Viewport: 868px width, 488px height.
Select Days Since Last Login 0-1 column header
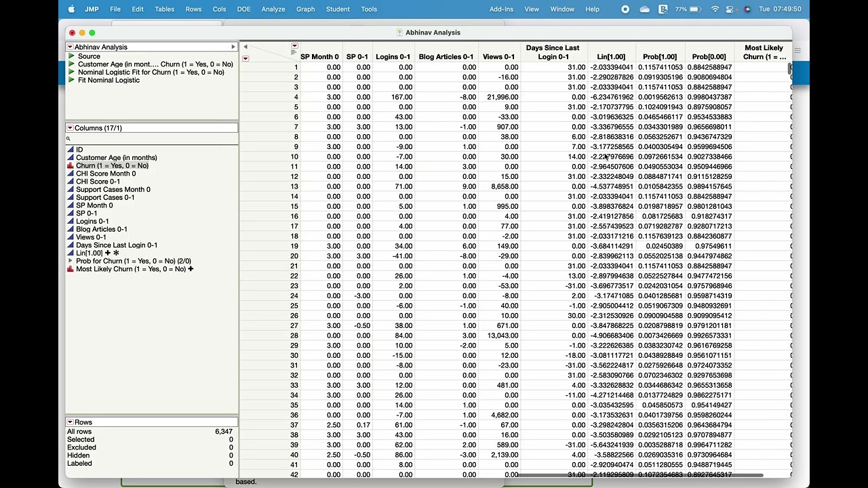(553, 52)
